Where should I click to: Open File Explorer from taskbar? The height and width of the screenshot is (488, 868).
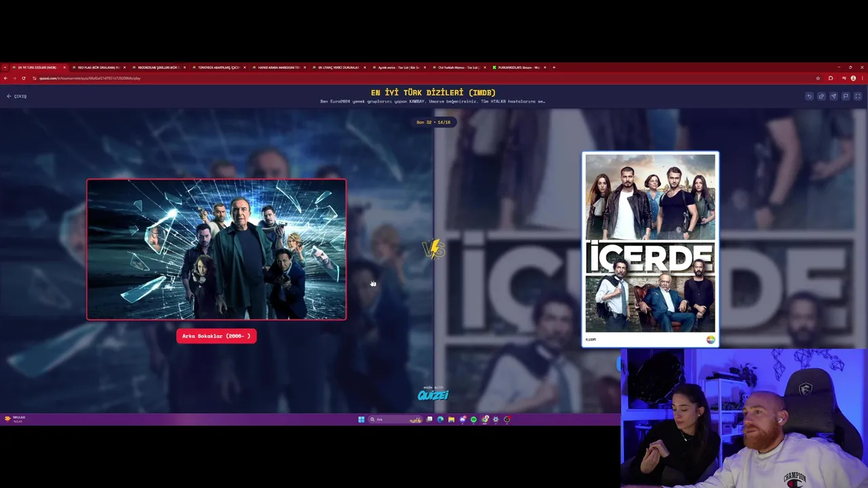(451, 420)
